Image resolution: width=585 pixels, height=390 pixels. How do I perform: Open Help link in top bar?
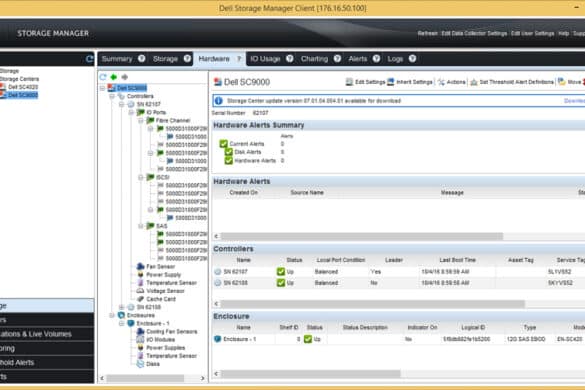pyautogui.click(x=563, y=33)
